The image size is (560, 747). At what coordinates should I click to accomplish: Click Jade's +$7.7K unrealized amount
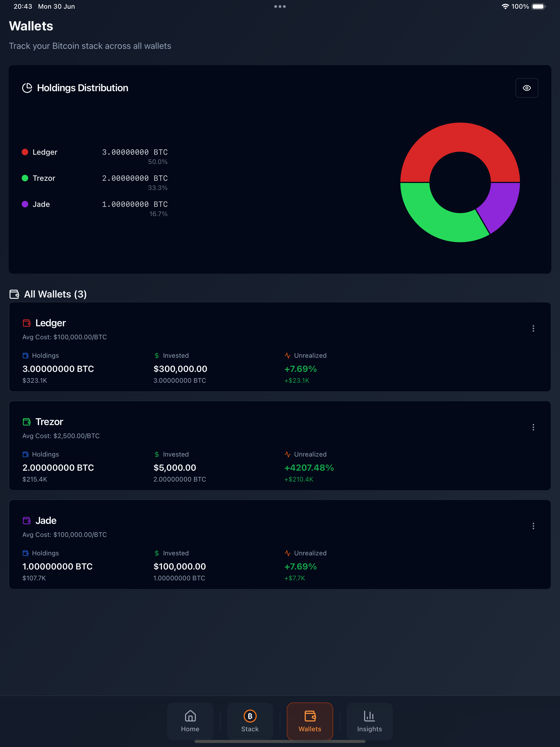(x=295, y=578)
